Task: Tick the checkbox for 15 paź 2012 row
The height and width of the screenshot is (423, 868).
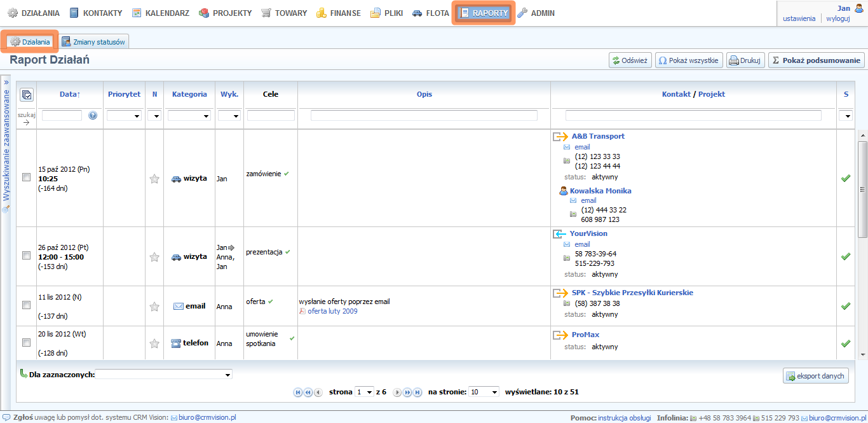Action: pyautogui.click(x=26, y=178)
